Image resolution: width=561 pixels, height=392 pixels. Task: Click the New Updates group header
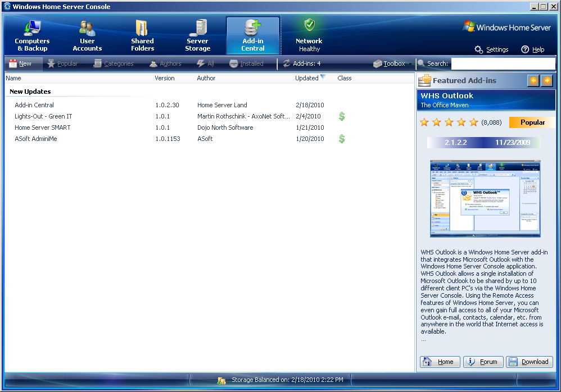[30, 92]
